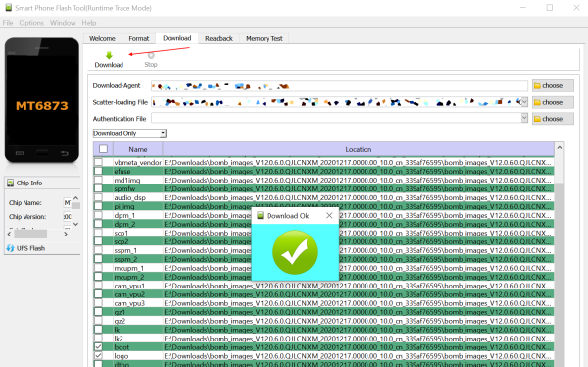Open the Options menu

(31, 23)
